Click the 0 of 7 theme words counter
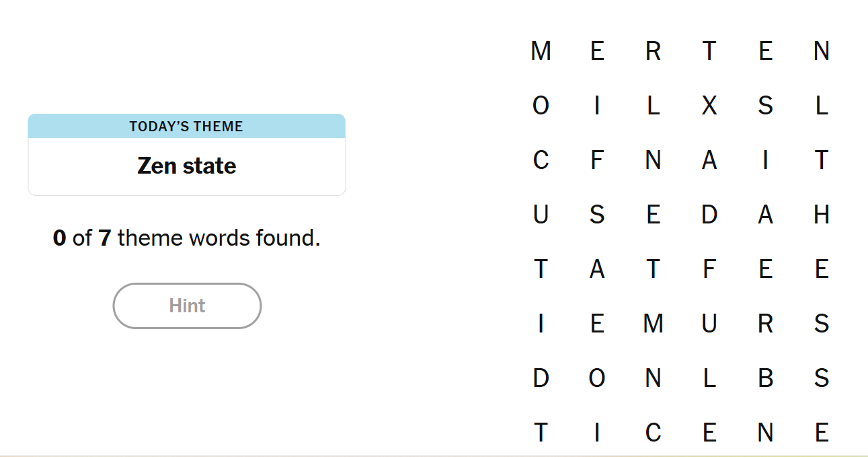This screenshot has height=457, width=868. pyautogui.click(x=187, y=238)
